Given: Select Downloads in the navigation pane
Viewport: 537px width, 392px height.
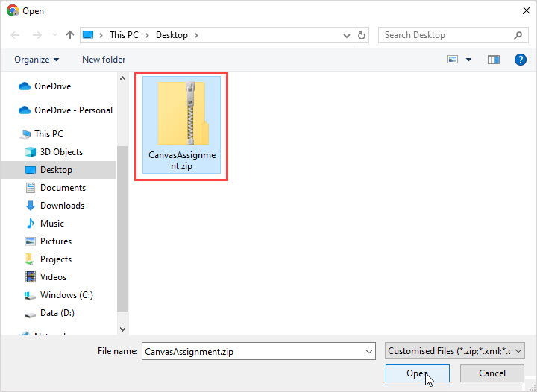Looking at the screenshot, I should tap(62, 206).
